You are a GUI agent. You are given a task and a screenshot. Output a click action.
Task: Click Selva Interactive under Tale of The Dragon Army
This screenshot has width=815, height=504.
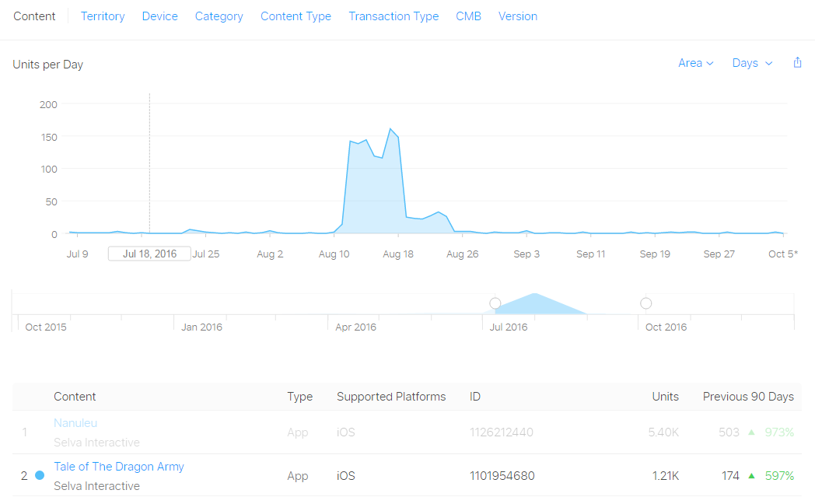(x=96, y=486)
